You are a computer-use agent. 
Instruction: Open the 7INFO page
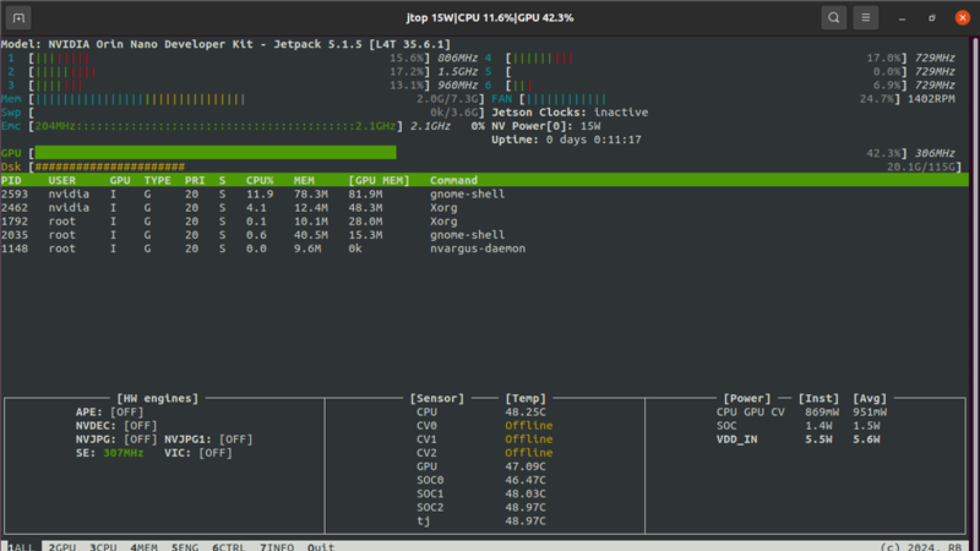[x=277, y=546]
